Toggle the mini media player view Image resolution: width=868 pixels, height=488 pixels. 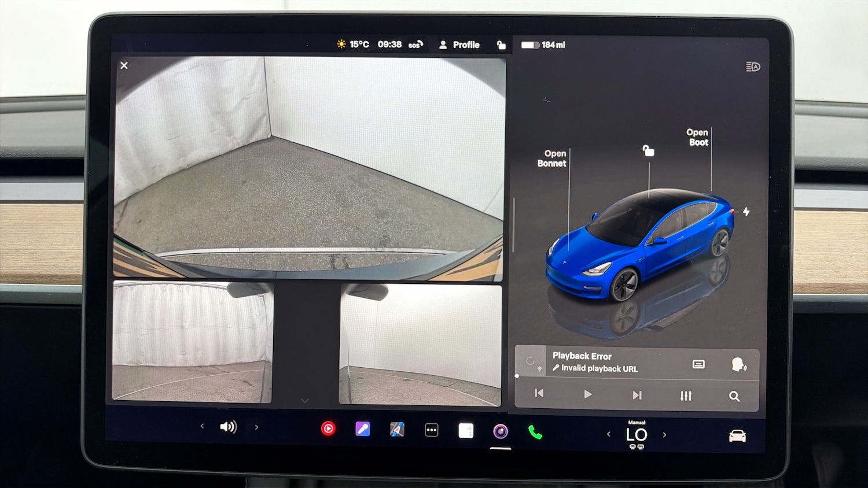698,363
